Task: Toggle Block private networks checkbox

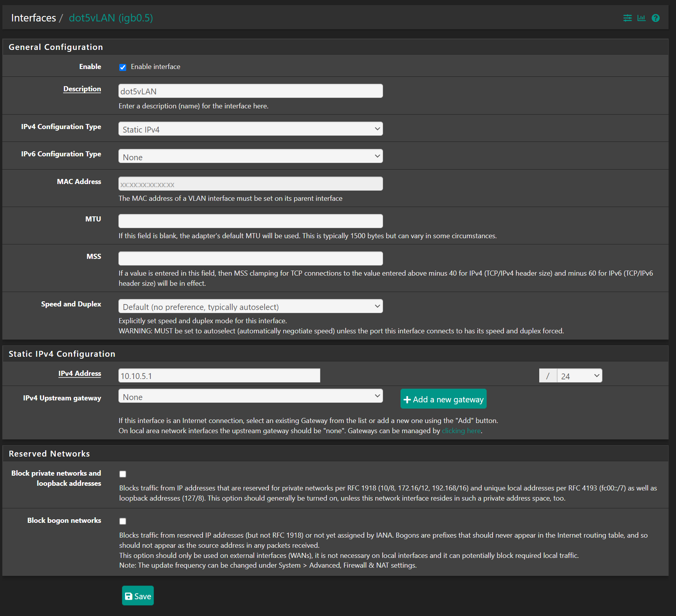Action: pos(123,474)
